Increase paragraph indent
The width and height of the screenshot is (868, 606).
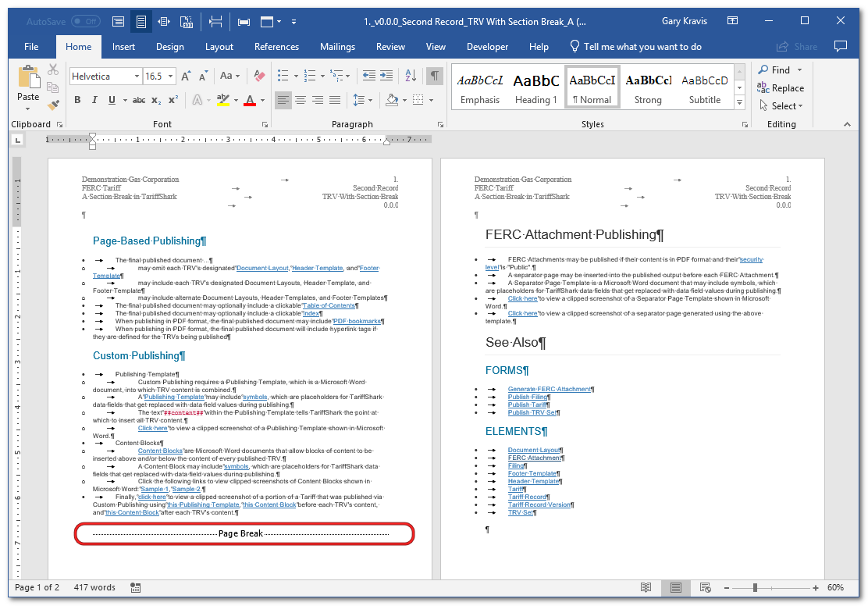pyautogui.click(x=386, y=76)
